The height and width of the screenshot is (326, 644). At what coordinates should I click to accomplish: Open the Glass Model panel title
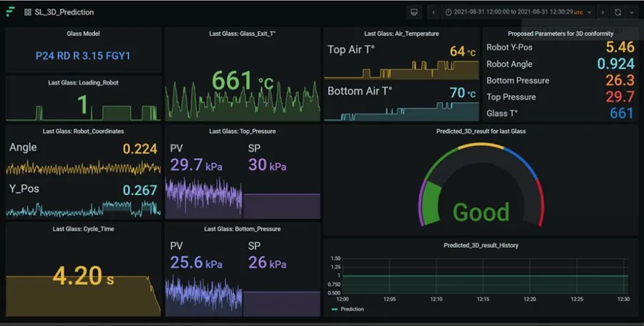click(x=84, y=34)
